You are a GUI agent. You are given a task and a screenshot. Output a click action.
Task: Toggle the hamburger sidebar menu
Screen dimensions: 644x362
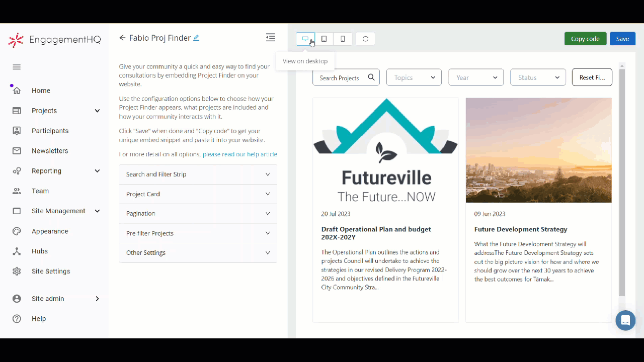(x=17, y=67)
